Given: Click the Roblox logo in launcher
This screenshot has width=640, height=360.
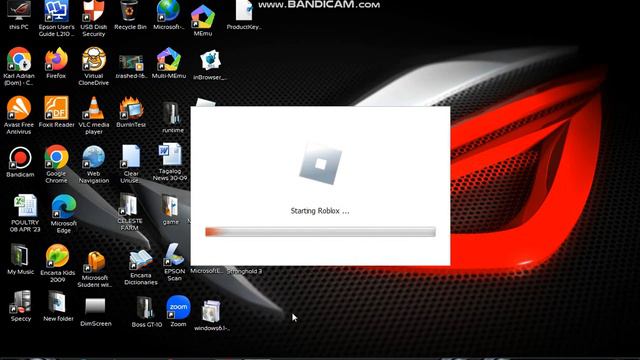Looking at the screenshot, I should (320, 164).
